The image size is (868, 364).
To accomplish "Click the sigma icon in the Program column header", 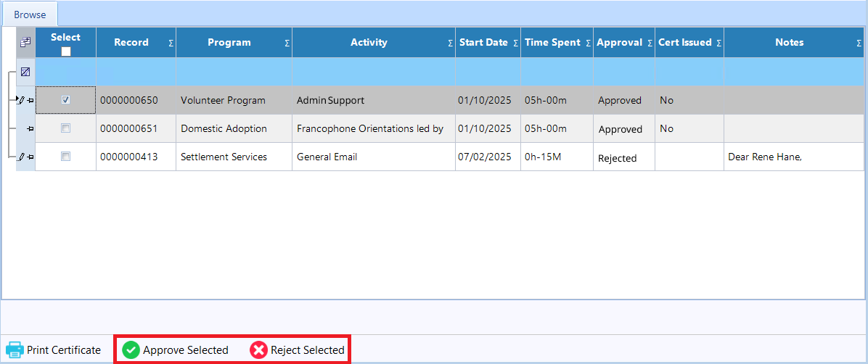I will (287, 44).
